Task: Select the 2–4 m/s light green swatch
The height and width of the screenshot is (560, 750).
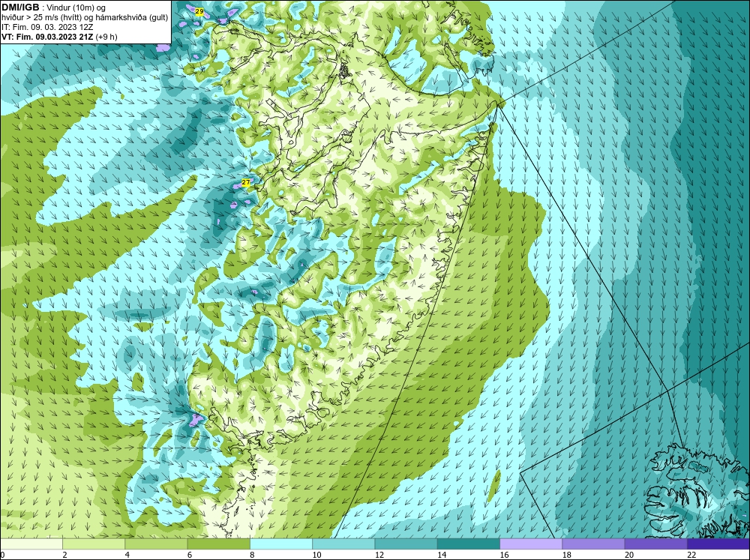Action: pyautogui.click(x=94, y=544)
